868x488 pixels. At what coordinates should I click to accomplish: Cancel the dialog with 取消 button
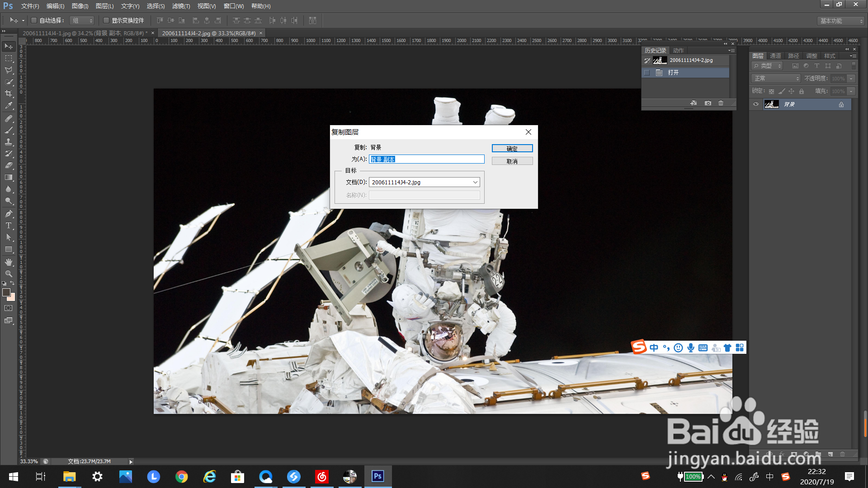coord(512,161)
